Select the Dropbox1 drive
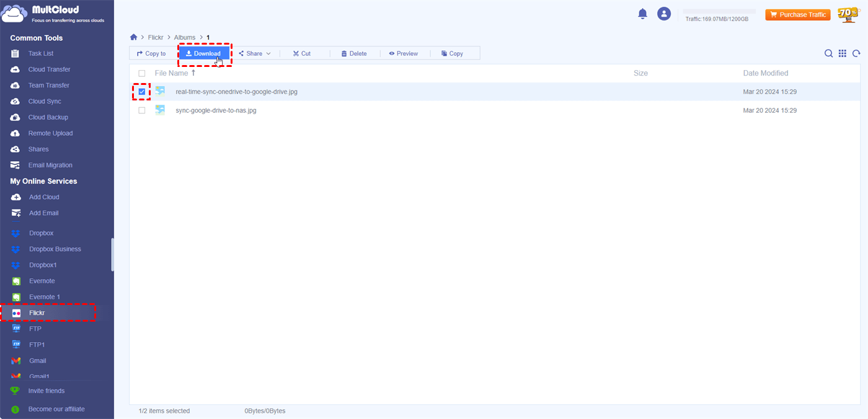Screen dimensions: 868x419 43,265
